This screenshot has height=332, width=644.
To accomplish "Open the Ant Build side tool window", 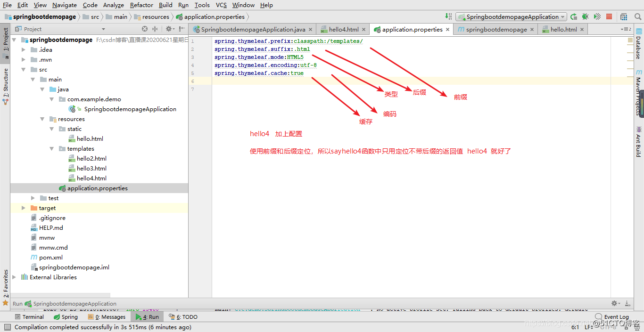I will (639, 141).
